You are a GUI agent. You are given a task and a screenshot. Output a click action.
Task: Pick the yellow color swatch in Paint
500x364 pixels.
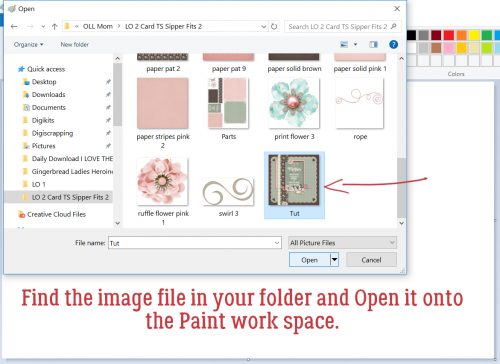coord(474,35)
